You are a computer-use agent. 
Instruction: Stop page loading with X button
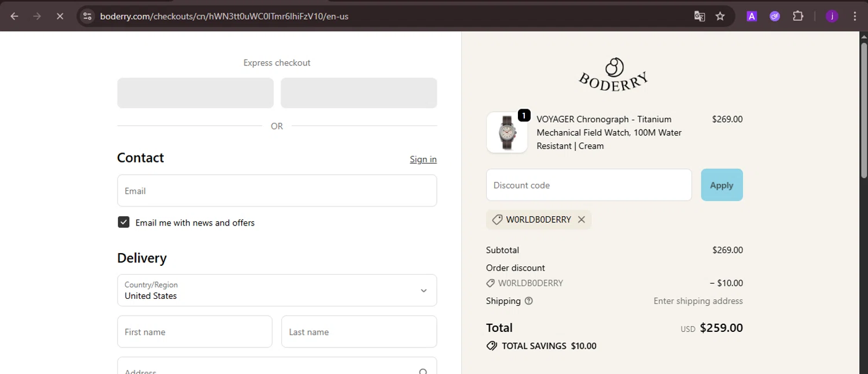pos(60,16)
